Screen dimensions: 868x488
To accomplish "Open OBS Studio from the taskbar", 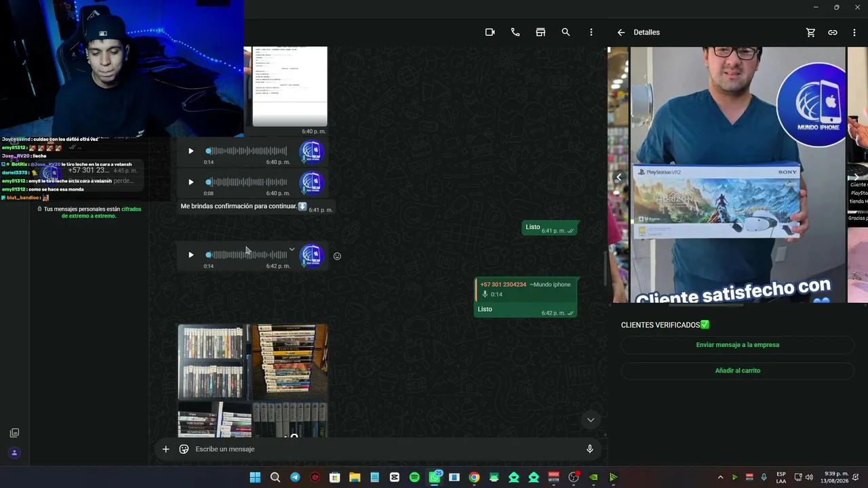I will 574,478.
